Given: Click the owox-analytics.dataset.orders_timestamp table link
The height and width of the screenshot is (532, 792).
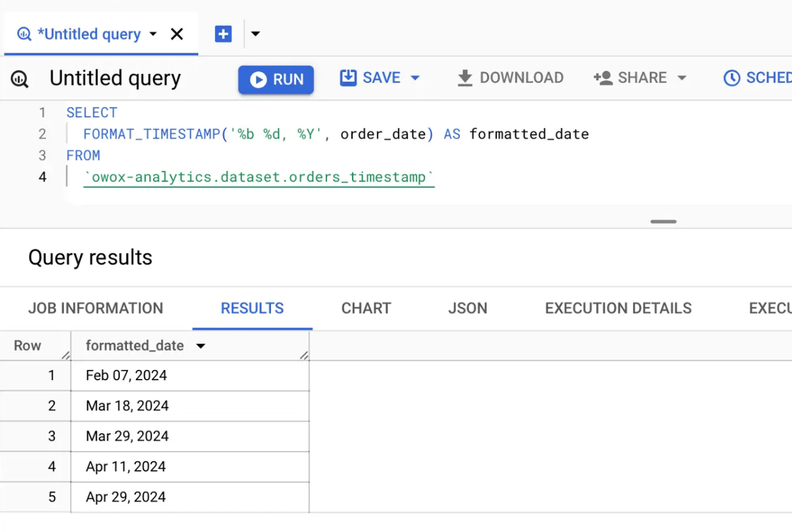Looking at the screenshot, I should 258,177.
